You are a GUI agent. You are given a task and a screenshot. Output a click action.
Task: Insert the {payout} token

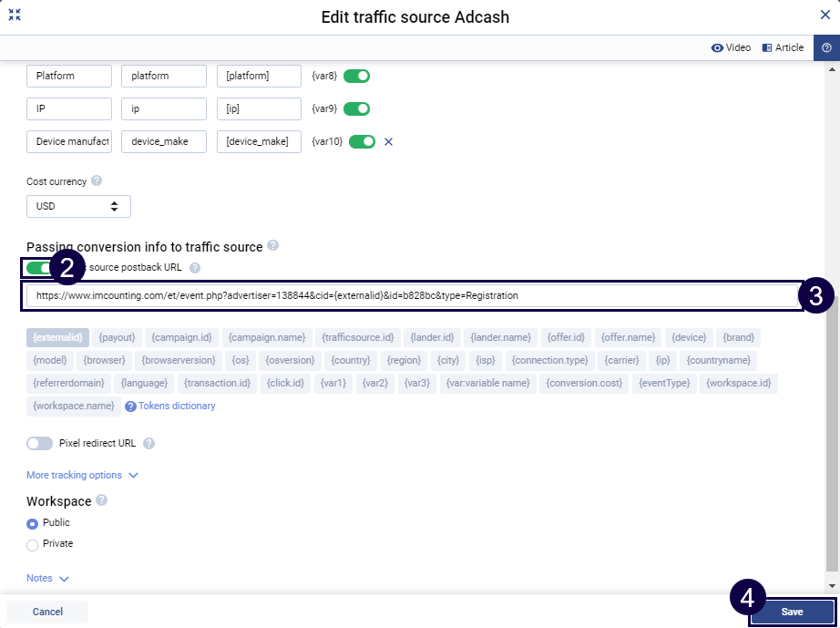tap(117, 337)
